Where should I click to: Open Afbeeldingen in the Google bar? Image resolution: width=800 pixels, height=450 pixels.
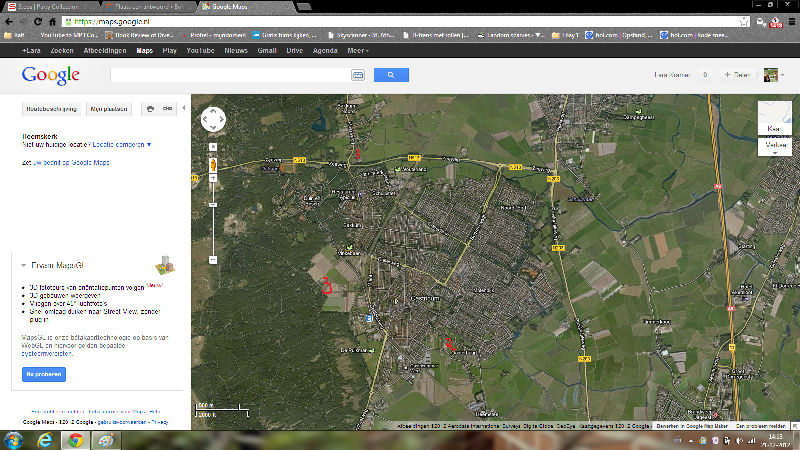(105, 51)
